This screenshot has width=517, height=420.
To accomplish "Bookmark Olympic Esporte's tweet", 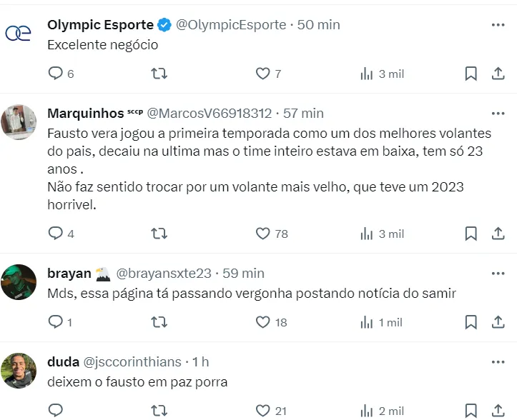I will point(471,74).
